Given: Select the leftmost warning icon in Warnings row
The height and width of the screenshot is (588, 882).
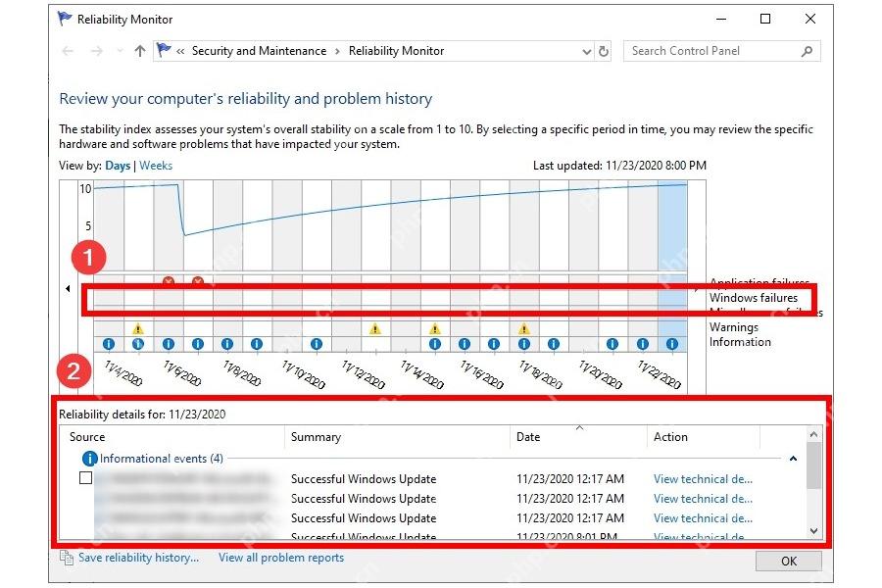Looking at the screenshot, I should 138,328.
